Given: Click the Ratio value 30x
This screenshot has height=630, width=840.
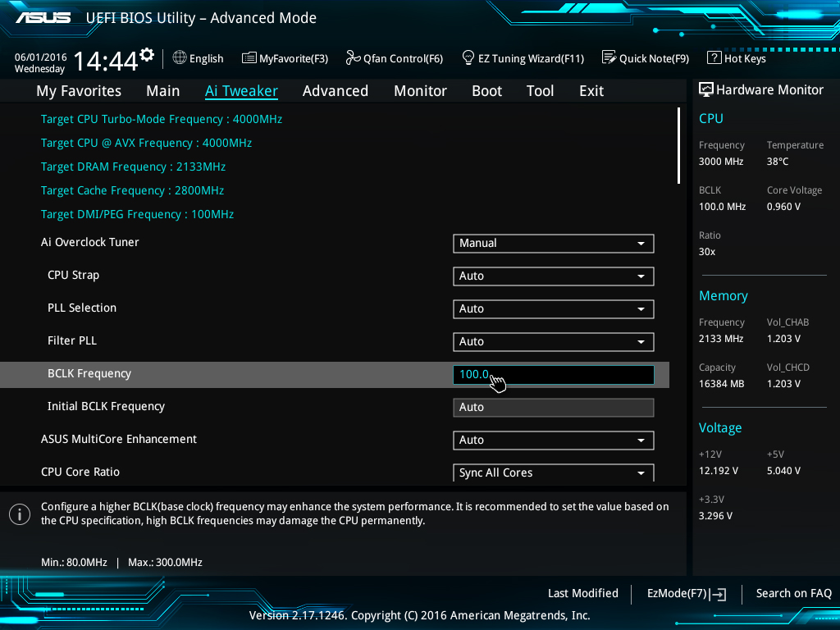Looking at the screenshot, I should (x=707, y=251).
